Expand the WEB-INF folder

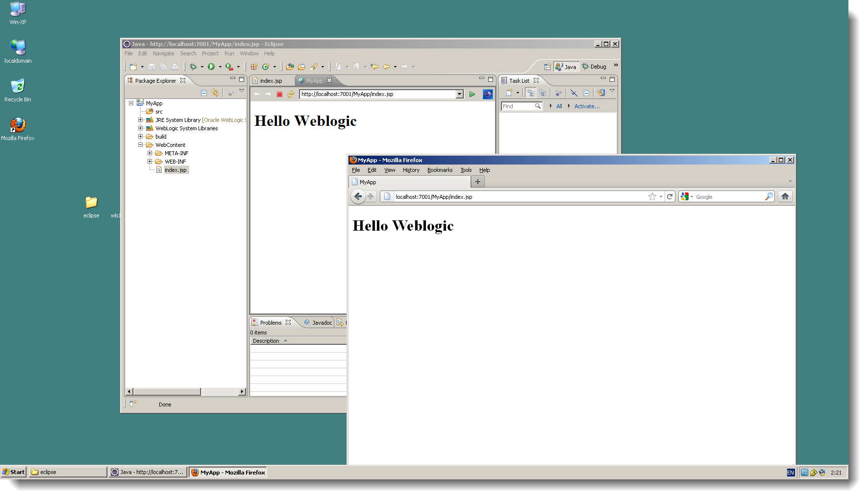tap(150, 161)
